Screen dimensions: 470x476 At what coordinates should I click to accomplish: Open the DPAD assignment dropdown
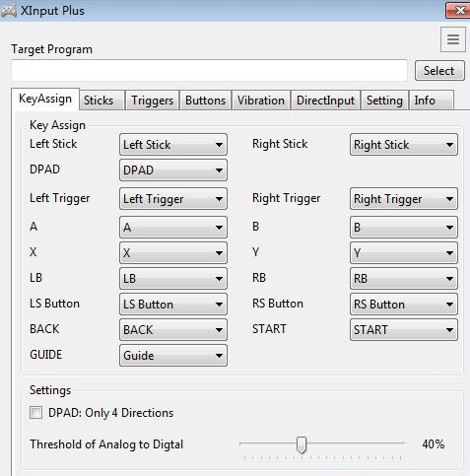pos(173,170)
